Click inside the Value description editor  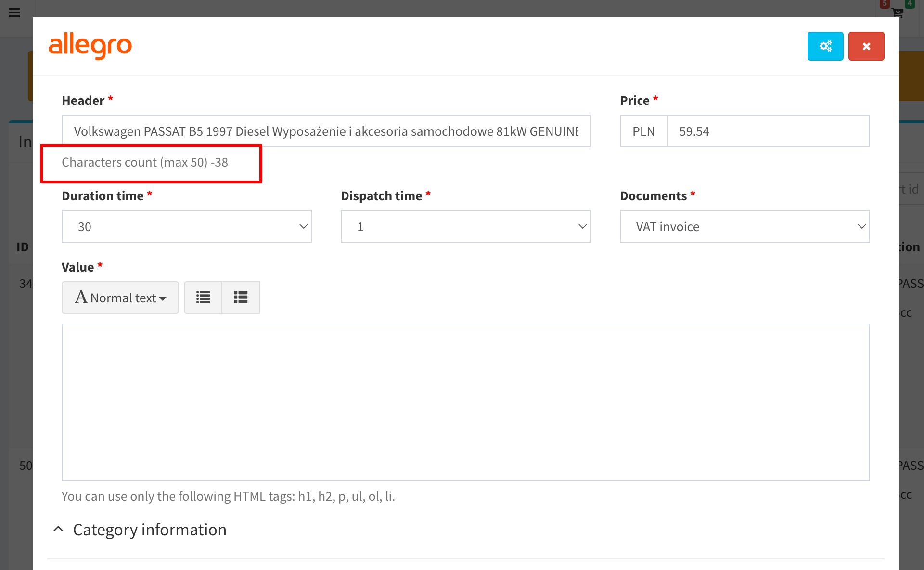[465, 402]
